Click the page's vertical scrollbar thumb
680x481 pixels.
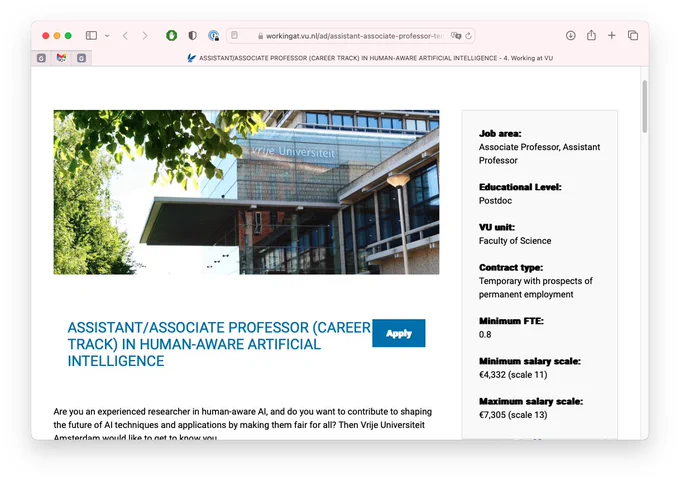pos(645,106)
